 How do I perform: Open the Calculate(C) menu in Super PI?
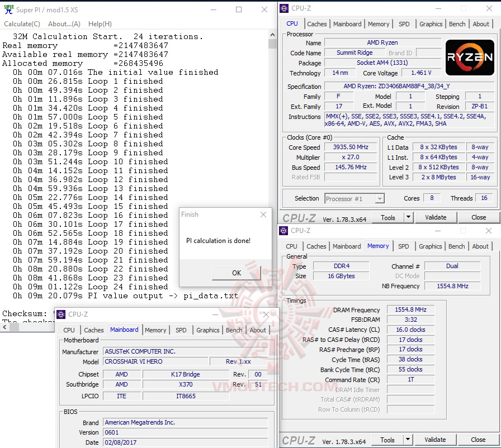pyautogui.click(x=22, y=23)
